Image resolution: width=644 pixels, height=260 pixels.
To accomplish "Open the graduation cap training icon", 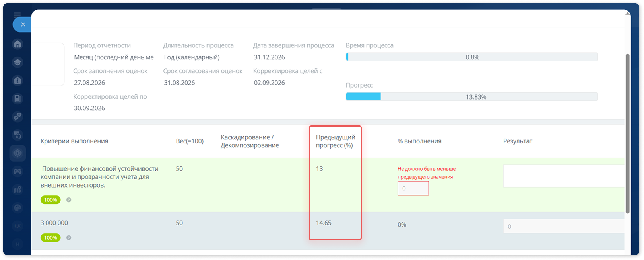I will pyautogui.click(x=17, y=62).
